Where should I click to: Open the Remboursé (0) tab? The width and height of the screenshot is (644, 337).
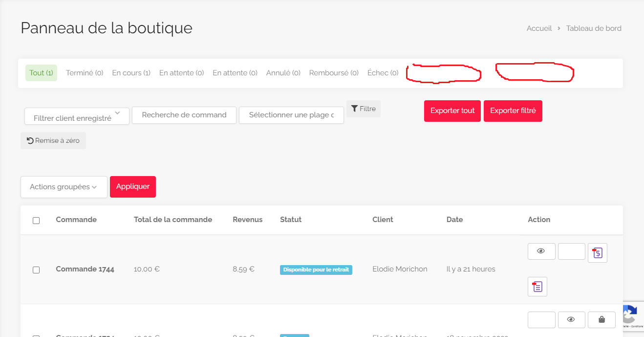pyautogui.click(x=334, y=73)
